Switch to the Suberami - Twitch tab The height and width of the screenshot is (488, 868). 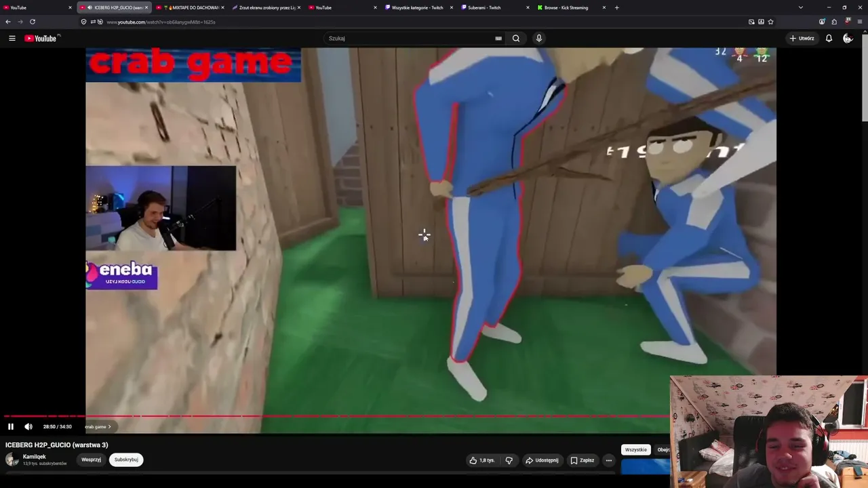[494, 7]
